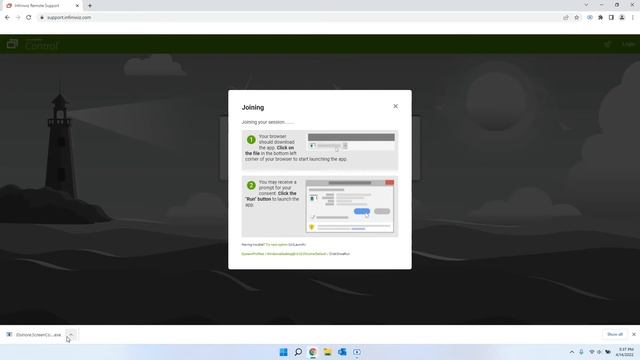
Task: Open taskbar clock and date
Action: click(625, 352)
